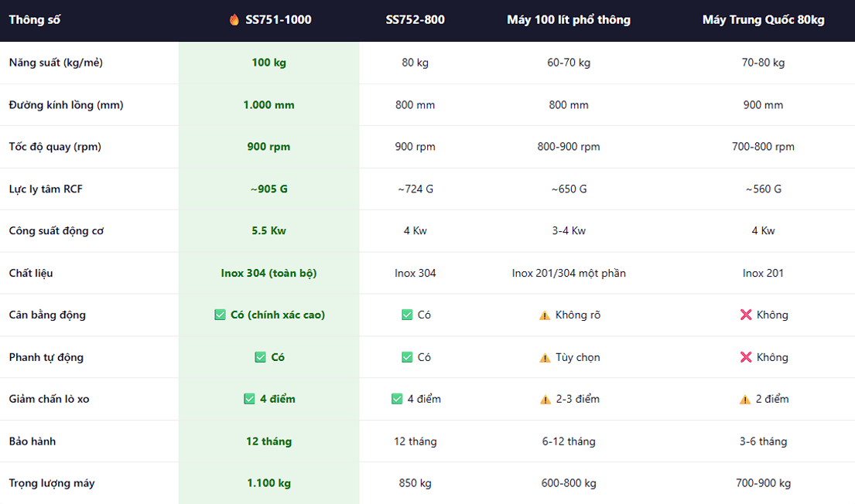Click the warning icon beside Tùy chọn

[545, 358]
